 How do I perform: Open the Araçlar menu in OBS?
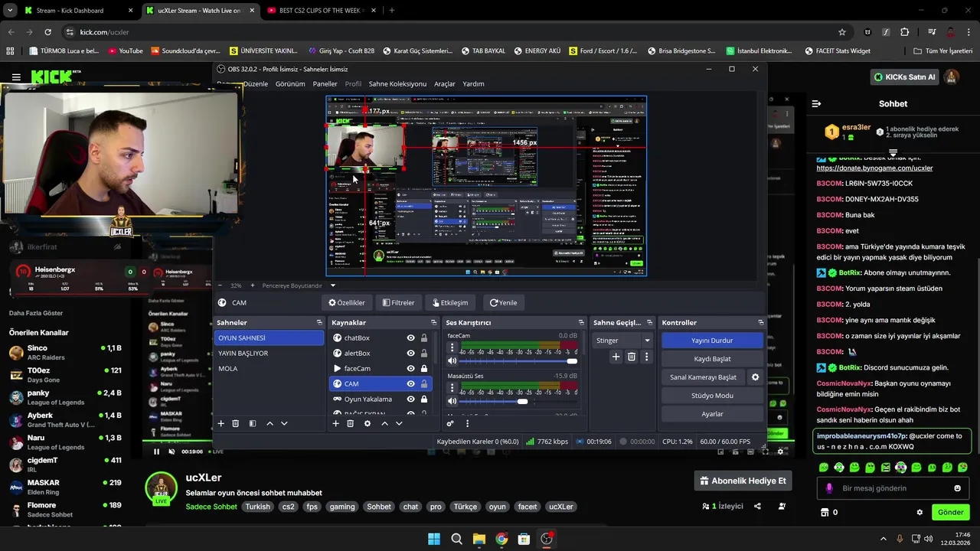point(445,83)
